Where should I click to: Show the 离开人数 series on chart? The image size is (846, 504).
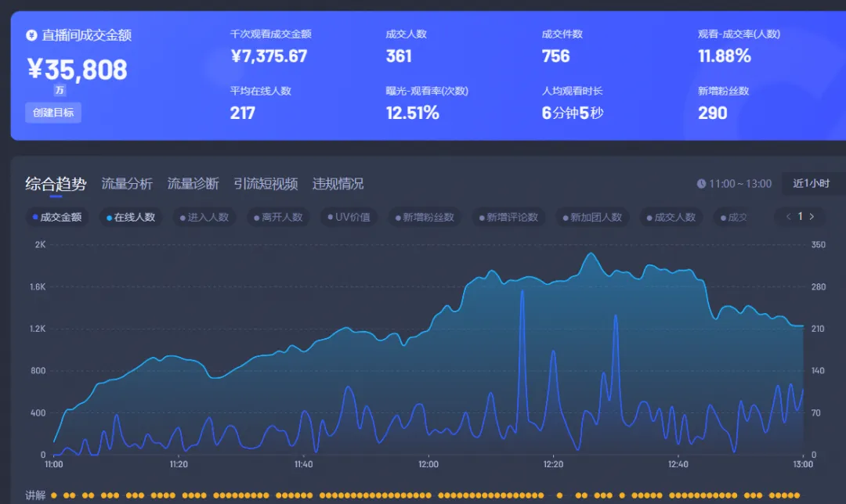coord(278,218)
